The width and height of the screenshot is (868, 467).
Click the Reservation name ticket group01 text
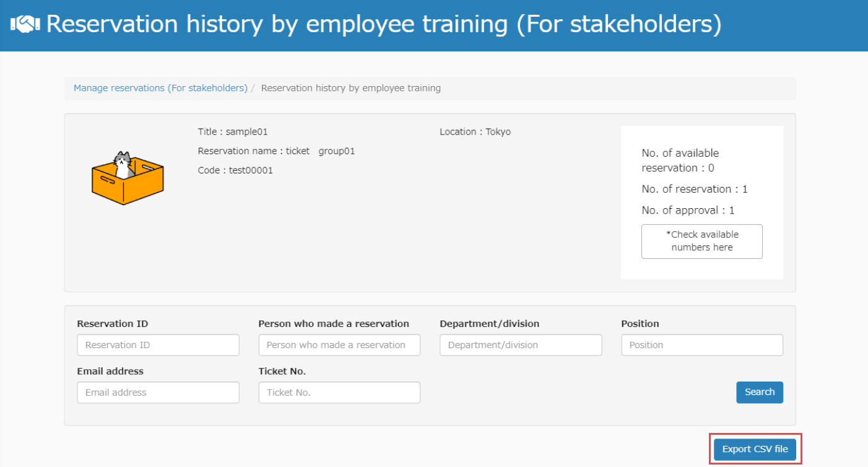pos(276,151)
